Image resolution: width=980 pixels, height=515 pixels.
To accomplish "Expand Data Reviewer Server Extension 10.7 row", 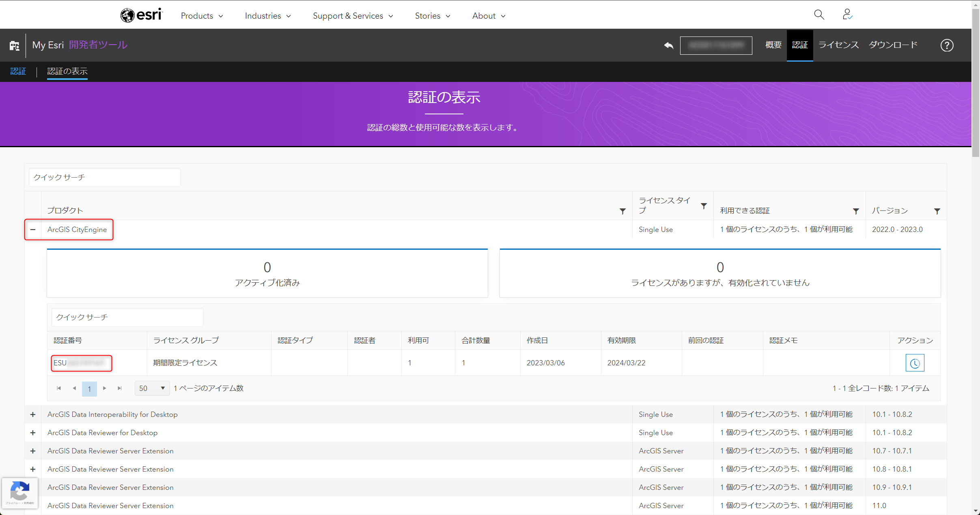I will click(33, 451).
